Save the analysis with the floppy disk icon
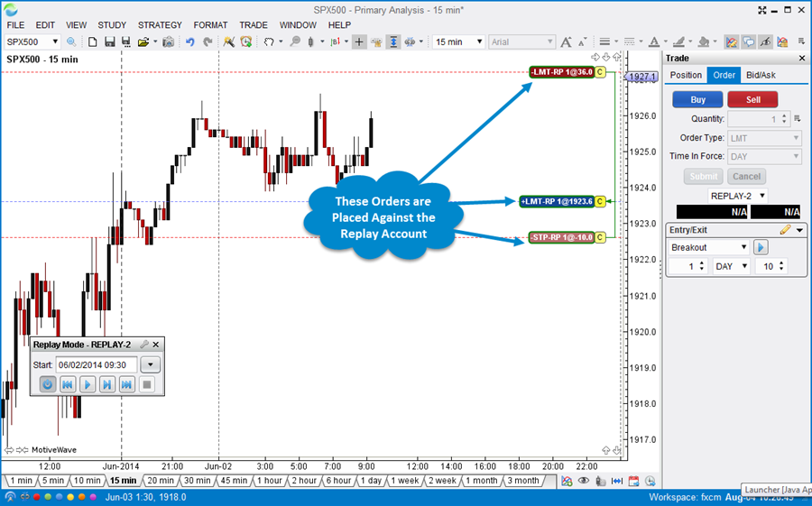 point(109,42)
